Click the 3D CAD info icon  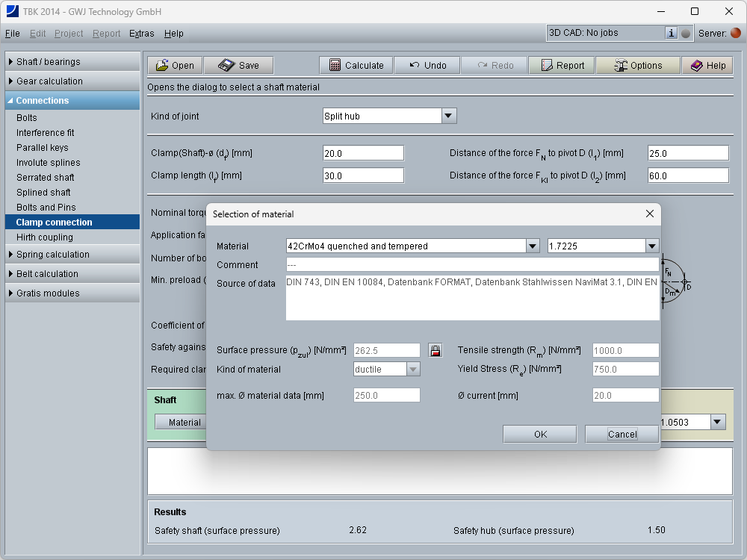click(671, 33)
